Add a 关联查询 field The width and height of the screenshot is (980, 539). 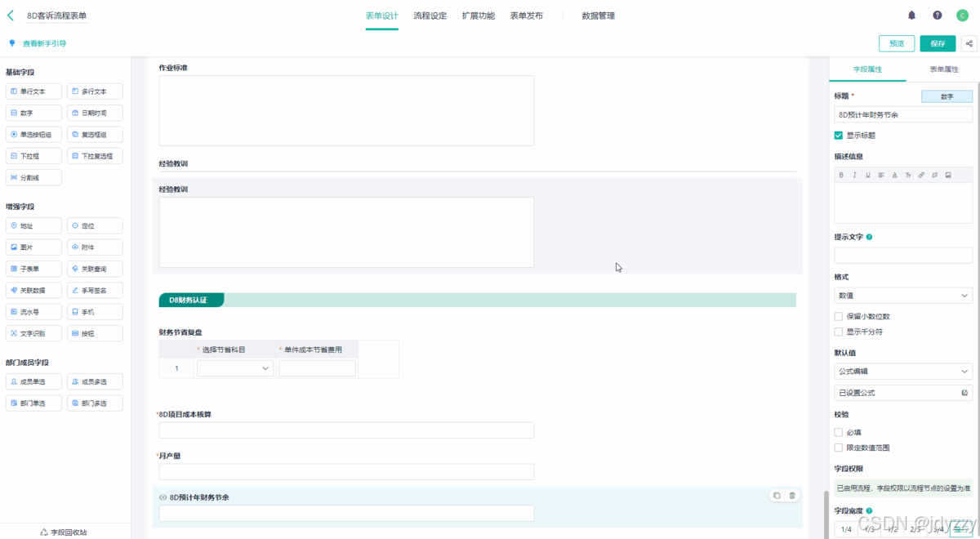pyautogui.click(x=95, y=269)
